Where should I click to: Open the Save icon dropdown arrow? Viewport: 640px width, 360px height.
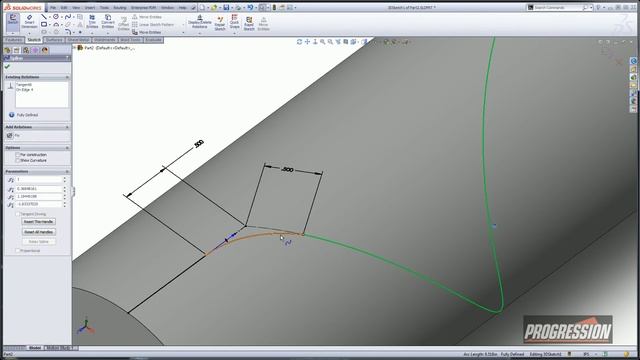tap(231, 7)
